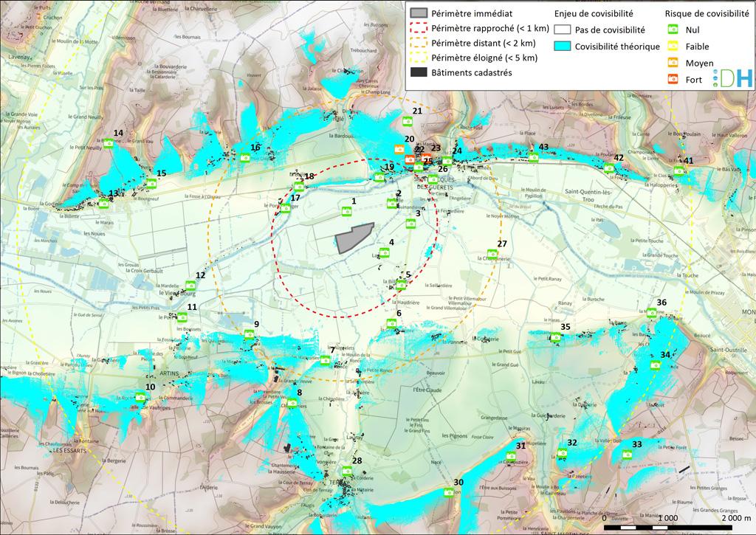This screenshot has height=535, width=756.
Task: Click the orange camera marker 20
Action: click(399, 149)
